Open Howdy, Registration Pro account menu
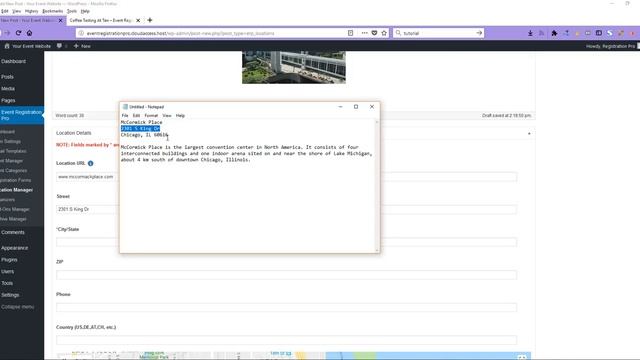Image resolution: width=640 pixels, height=360 pixels. (x=611, y=46)
